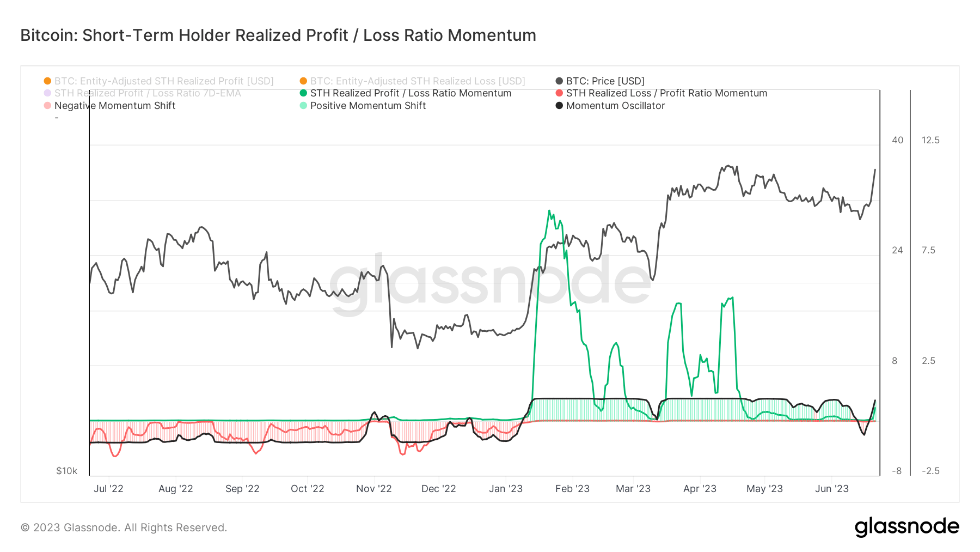Click the red Loss / Profit Ratio Momentum marker

pyautogui.click(x=558, y=93)
